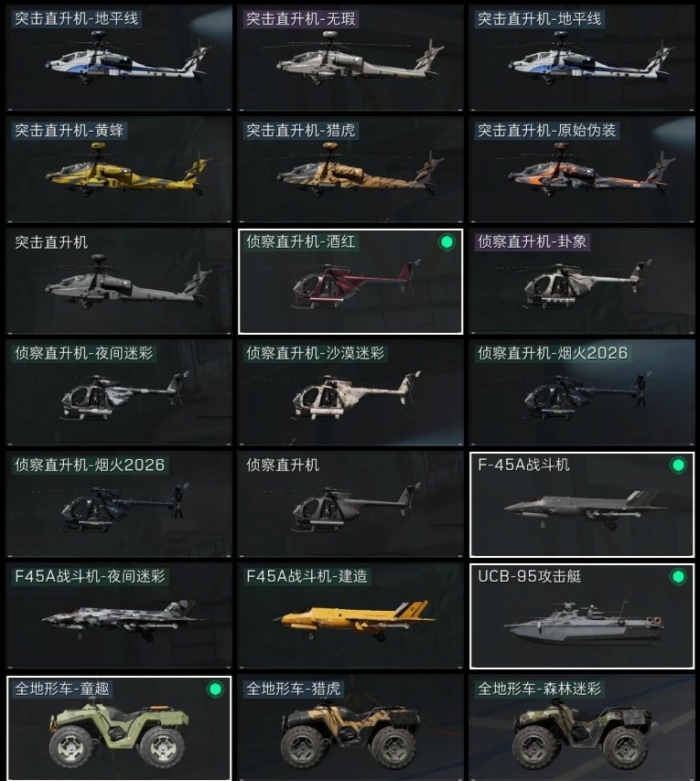Toggle the equipped marker on 全地形车-童趣
Image resolution: width=700 pixels, height=781 pixels.
215,690
